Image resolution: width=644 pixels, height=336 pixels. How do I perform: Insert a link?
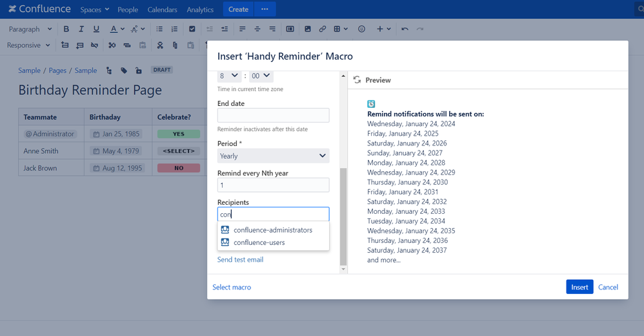tap(323, 29)
